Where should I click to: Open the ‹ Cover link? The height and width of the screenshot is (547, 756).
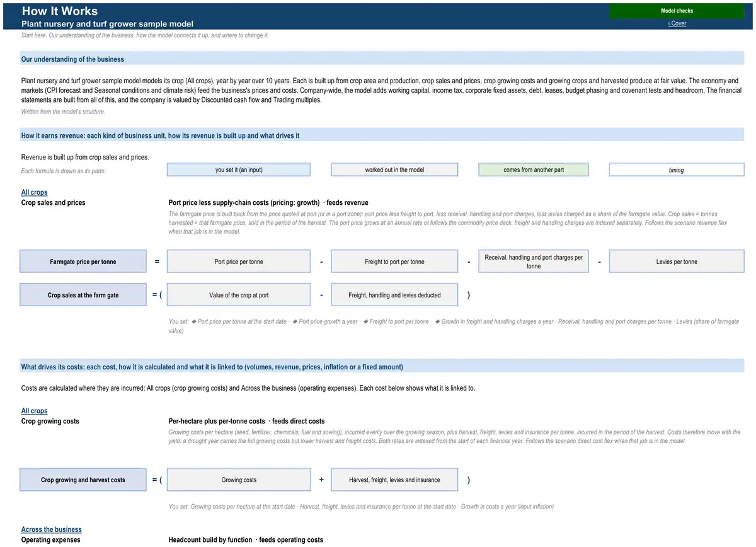pos(677,23)
